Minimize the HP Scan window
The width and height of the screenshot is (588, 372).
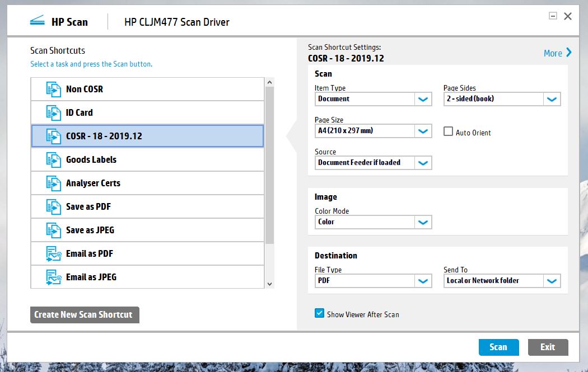(x=553, y=16)
